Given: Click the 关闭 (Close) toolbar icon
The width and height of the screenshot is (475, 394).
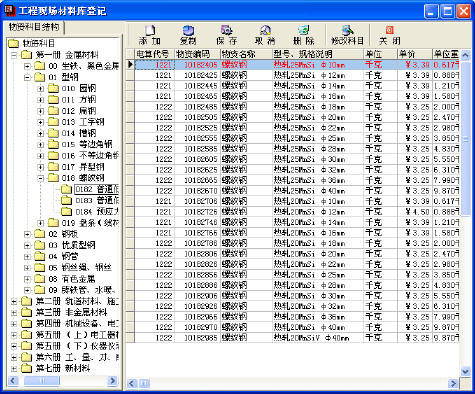Looking at the screenshot, I should (389, 35).
